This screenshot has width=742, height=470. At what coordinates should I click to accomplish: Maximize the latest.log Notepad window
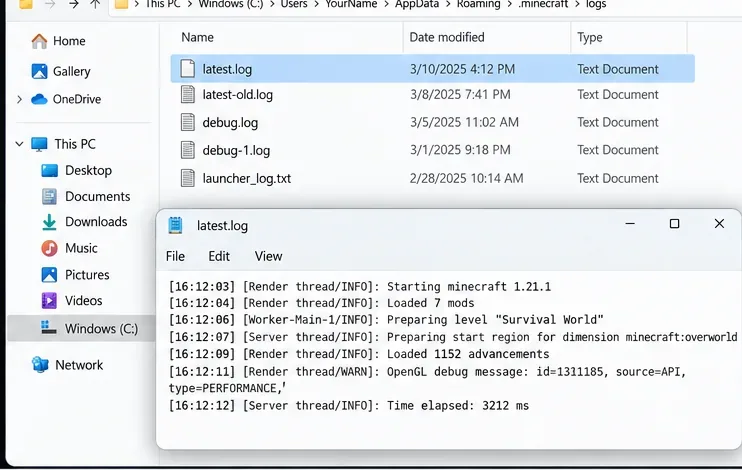[674, 223]
